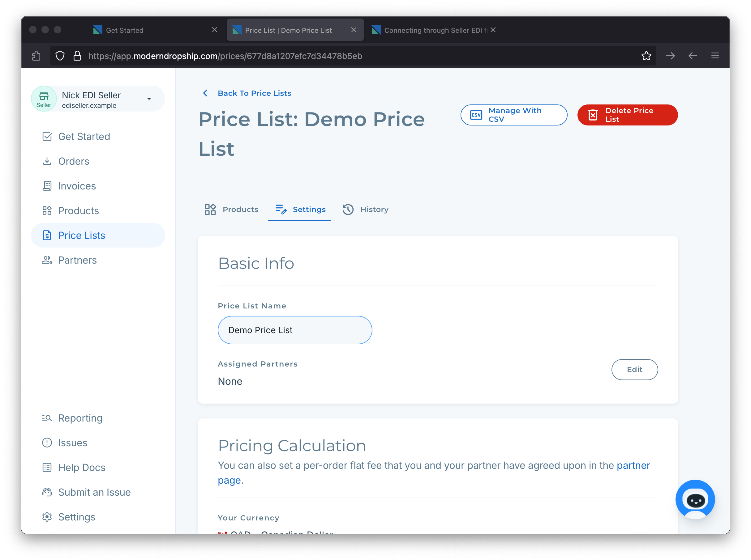
Task: Open the chatbot assistant bubble
Action: pos(695,499)
